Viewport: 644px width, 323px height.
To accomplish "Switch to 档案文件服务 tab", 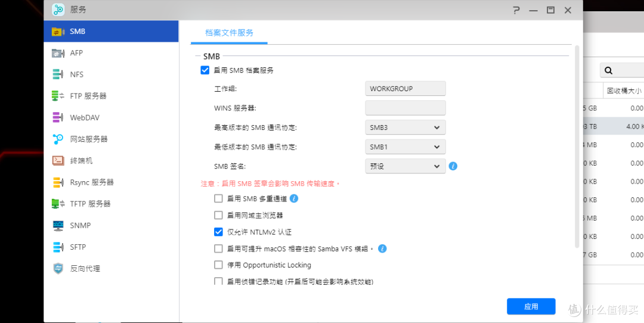I will coord(229,33).
